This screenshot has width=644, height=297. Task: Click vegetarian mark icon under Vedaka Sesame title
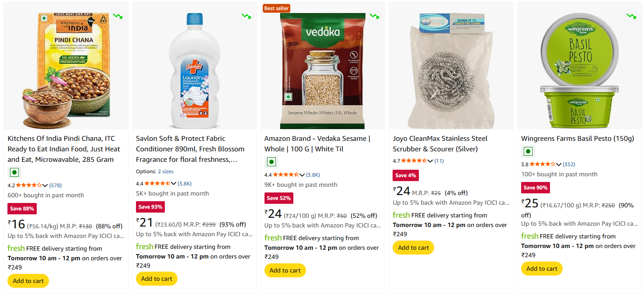[272, 162]
